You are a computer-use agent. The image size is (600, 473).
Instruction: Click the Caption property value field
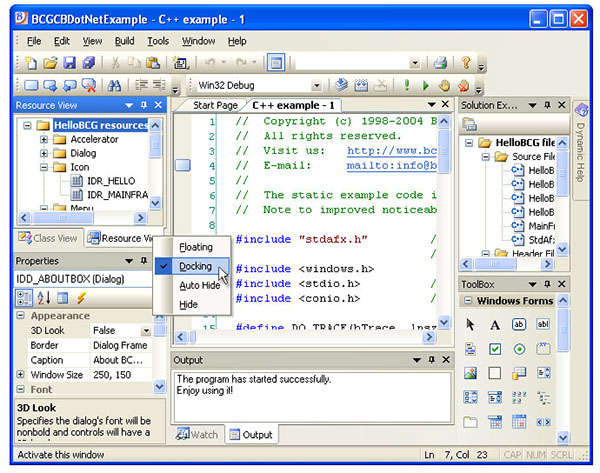[x=120, y=359]
